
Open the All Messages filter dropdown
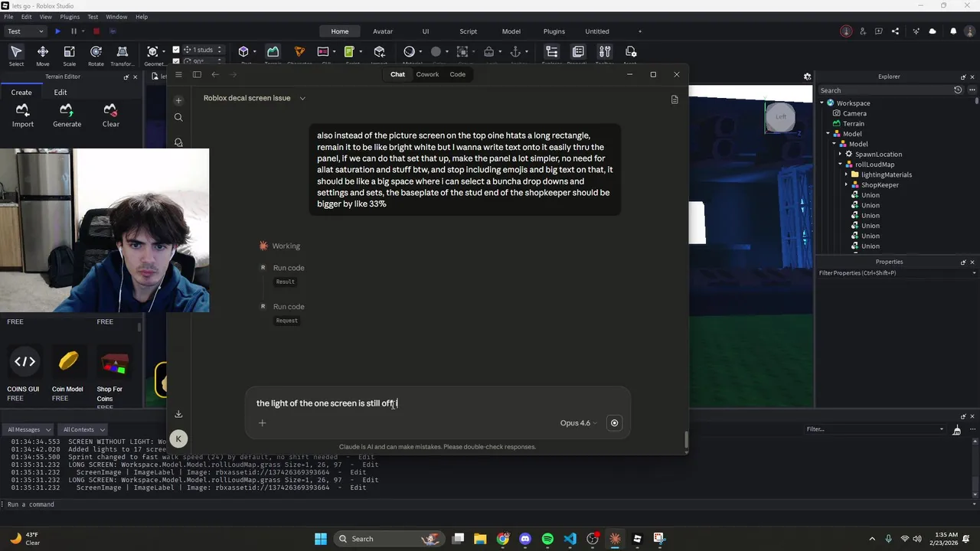[x=28, y=429]
